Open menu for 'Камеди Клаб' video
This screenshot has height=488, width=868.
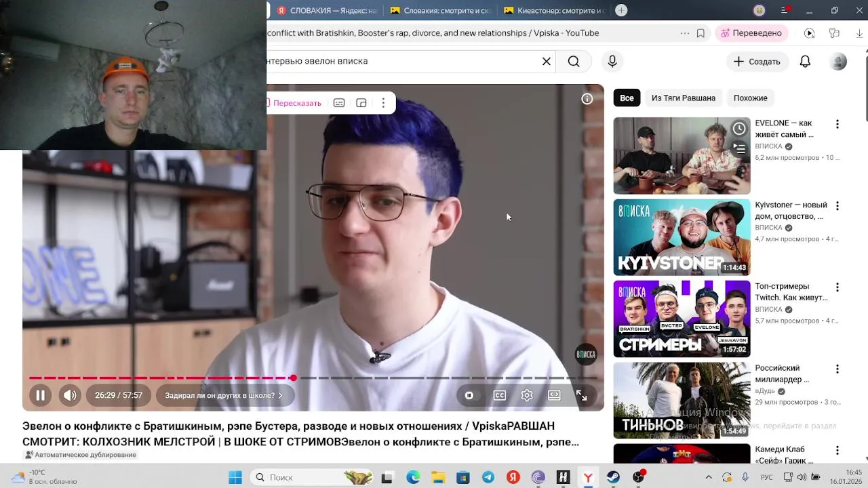[x=837, y=450]
